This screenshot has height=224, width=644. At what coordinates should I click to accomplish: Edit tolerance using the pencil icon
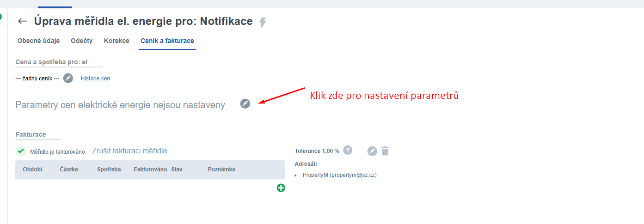[x=372, y=151]
